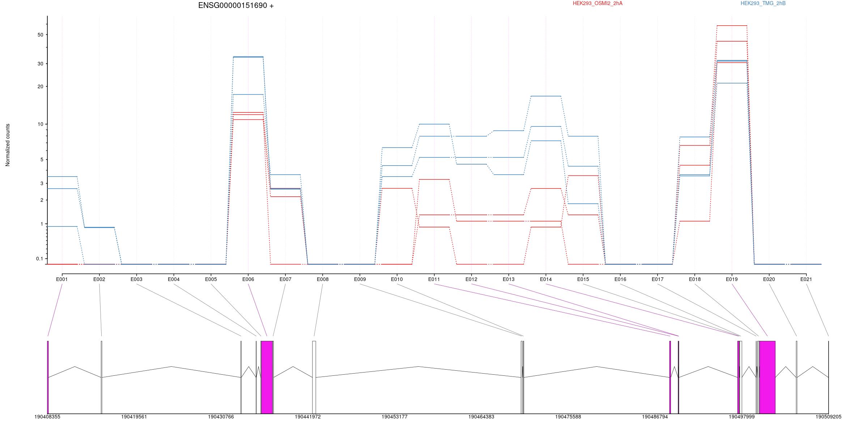Screen dimensions: 868x434
Task: Click exon label E017
Action: click(x=658, y=279)
